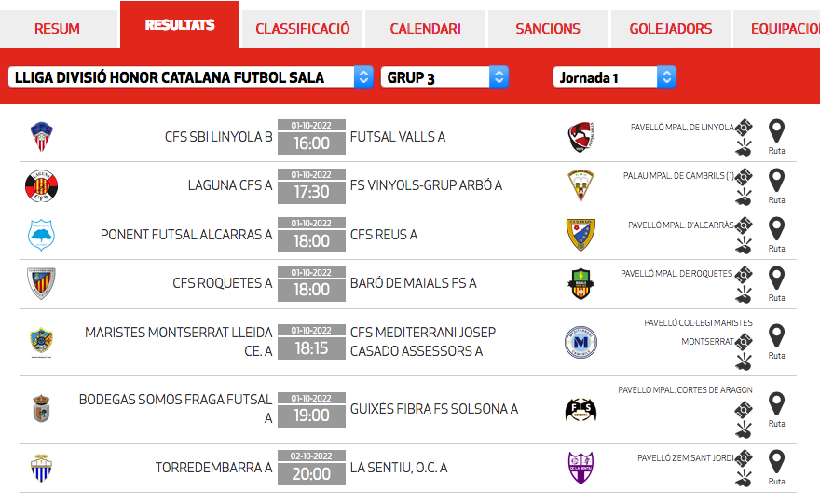This screenshot has height=504, width=820.
Task: Open the Sancions tab
Action: pyautogui.click(x=548, y=28)
